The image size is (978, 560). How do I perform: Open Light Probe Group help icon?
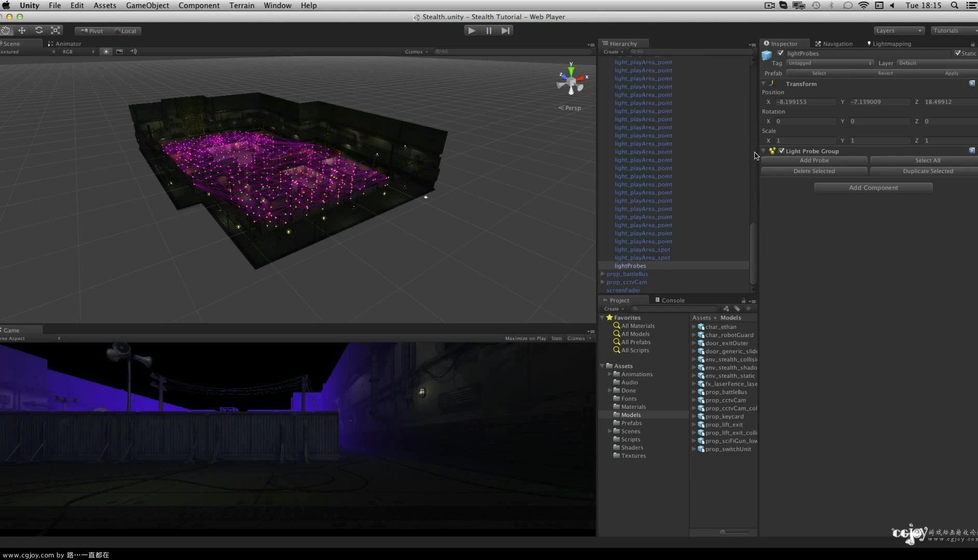point(972,151)
